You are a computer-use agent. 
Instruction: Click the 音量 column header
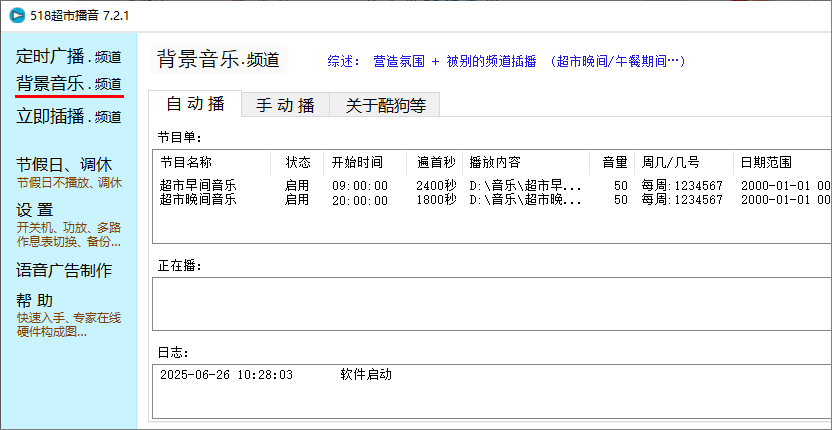[615, 162]
